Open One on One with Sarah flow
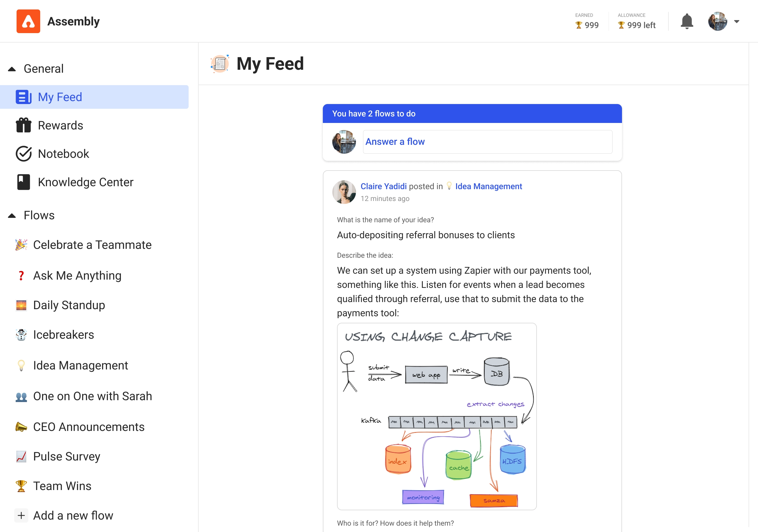Image resolution: width=758 pixels, height=532 pixels. [x=93, y=396]
